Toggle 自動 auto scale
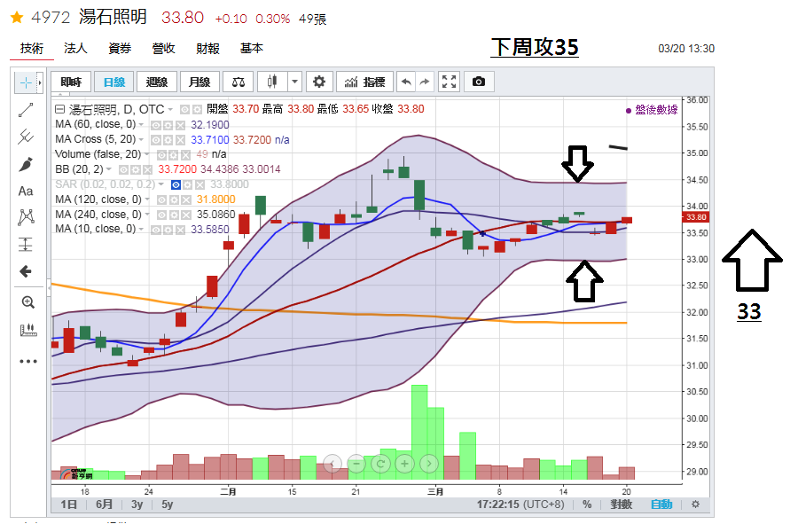The image size is (798, 532). click(661, 504)
